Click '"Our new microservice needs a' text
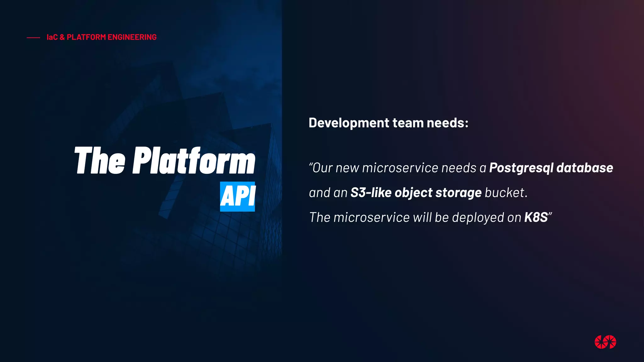The width and height of the screenshot is (644, 362). point(397,168)
